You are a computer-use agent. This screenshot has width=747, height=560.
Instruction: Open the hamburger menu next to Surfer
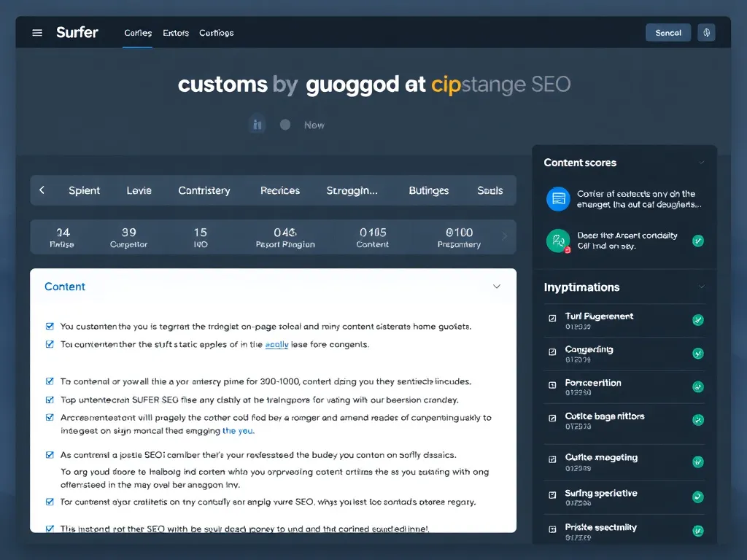click(37, 32)
